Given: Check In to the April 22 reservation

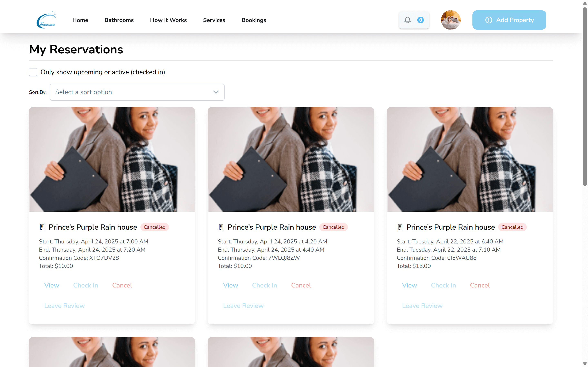Looking at the screenshot, I should (x=443, y=285).
